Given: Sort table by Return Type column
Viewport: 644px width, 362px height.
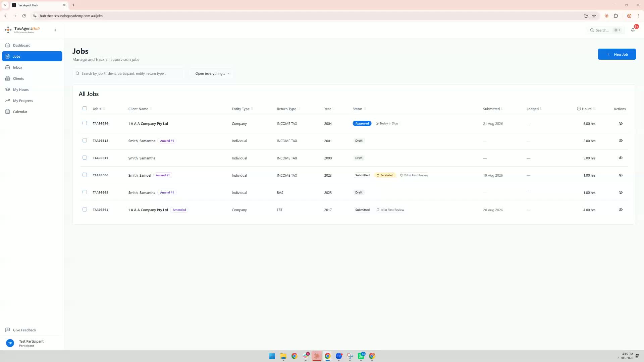Looking at the screenshot, I should click(x=288, y=109).
